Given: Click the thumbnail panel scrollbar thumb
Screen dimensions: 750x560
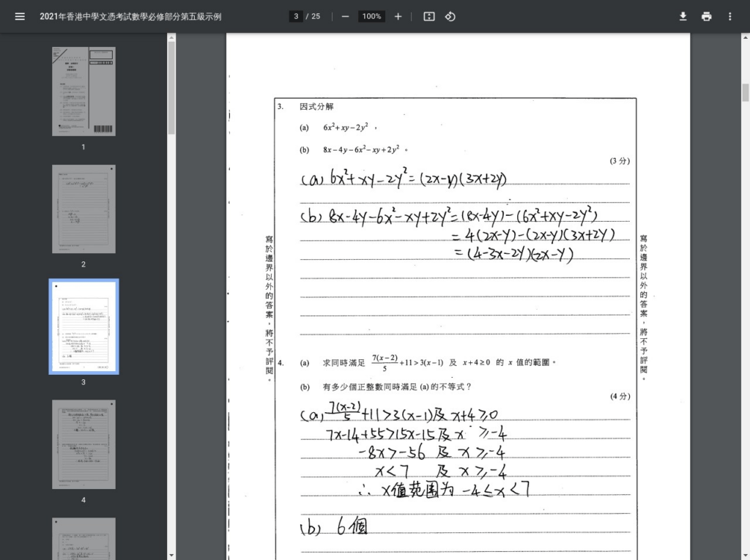Looking at the screenshot, I should coord(171,88).
